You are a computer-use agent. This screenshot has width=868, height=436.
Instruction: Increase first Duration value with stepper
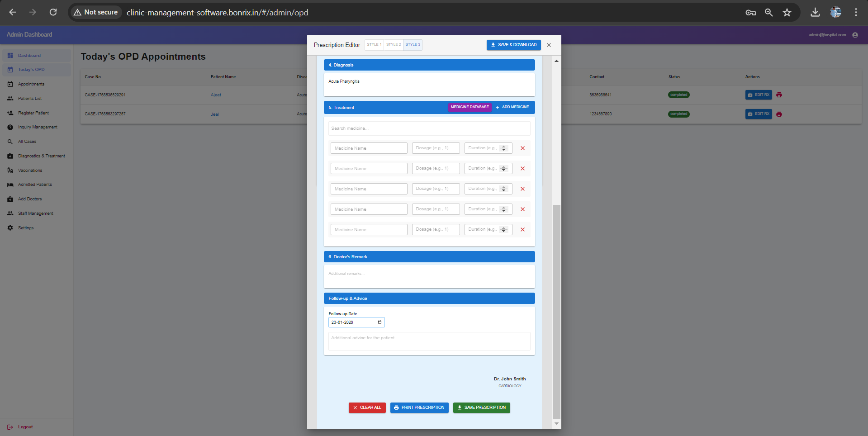coord(503,146)
